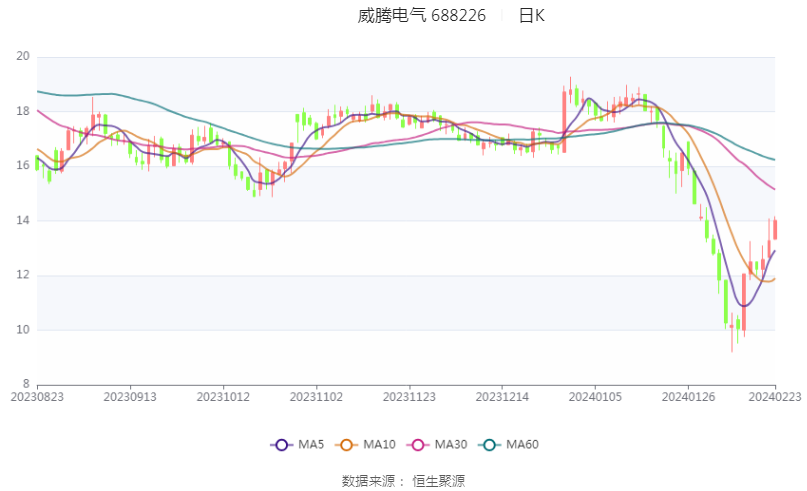Click the 20240223 date axis label
Screen dimensions: 807x491
[775, 397]
